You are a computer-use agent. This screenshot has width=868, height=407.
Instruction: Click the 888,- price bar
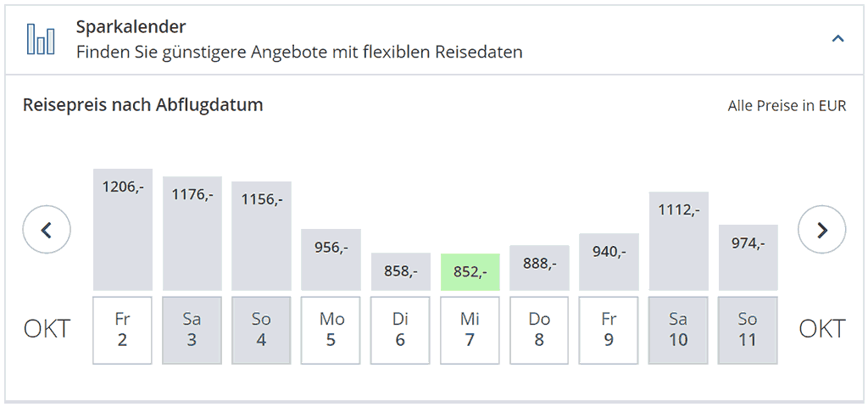click(540, 268)
